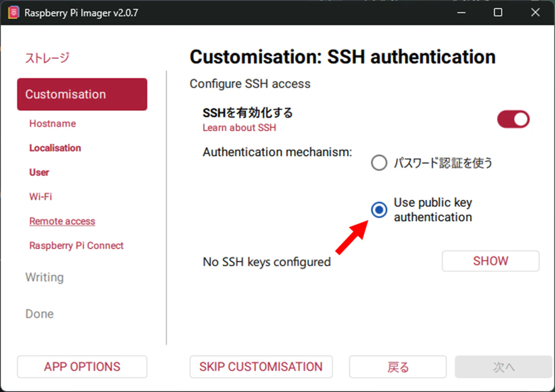
Task: Minimize the Raspberry Pi Imager window
Action: tap(461, 12)
